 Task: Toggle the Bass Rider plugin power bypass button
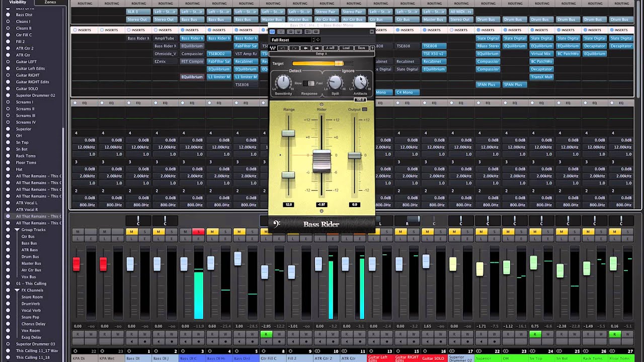[272, 32]
